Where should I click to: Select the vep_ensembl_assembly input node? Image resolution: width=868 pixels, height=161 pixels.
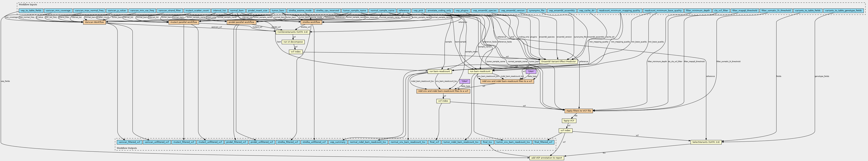(x=562, y=11)
